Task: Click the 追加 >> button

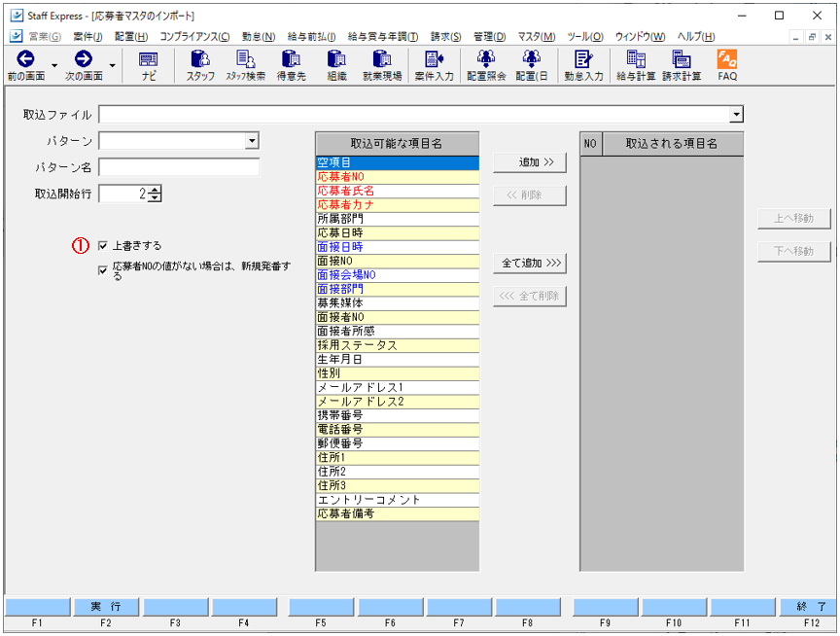Action: click(x=529, y=162)
